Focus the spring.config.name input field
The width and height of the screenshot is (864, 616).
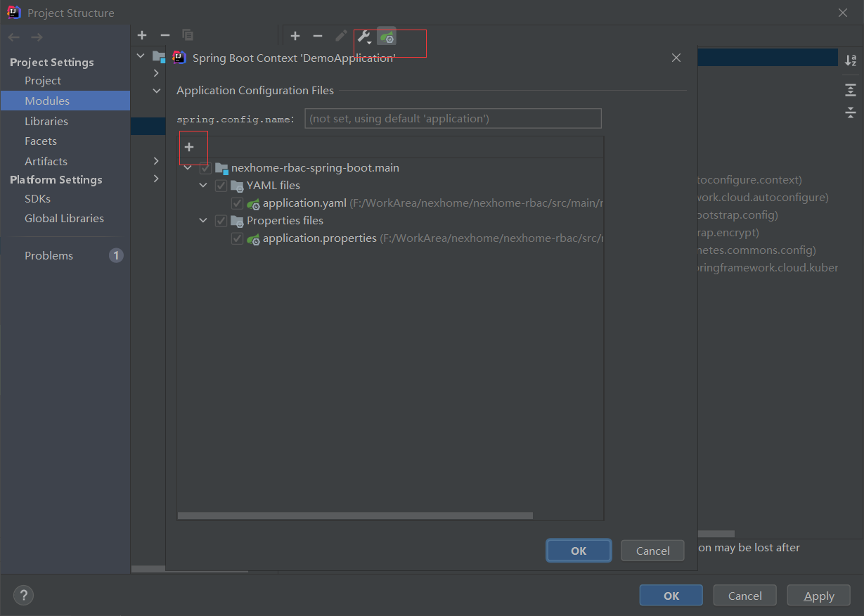(453, 118)
